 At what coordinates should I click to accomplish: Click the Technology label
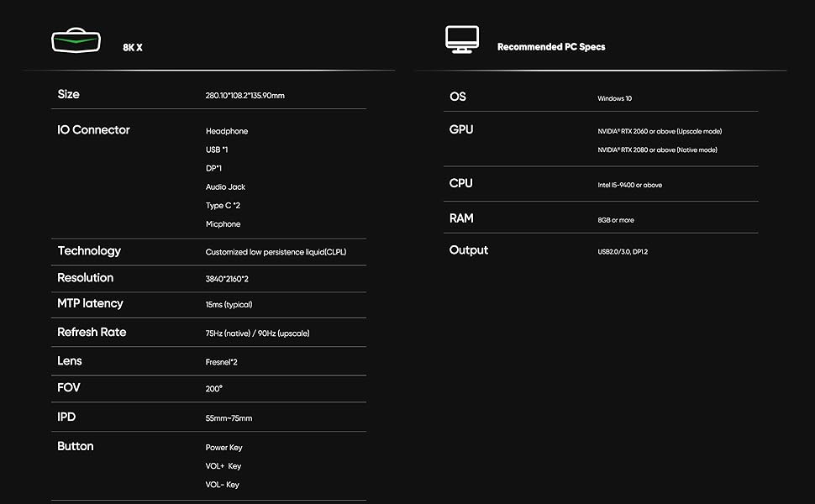click(89, 251)
